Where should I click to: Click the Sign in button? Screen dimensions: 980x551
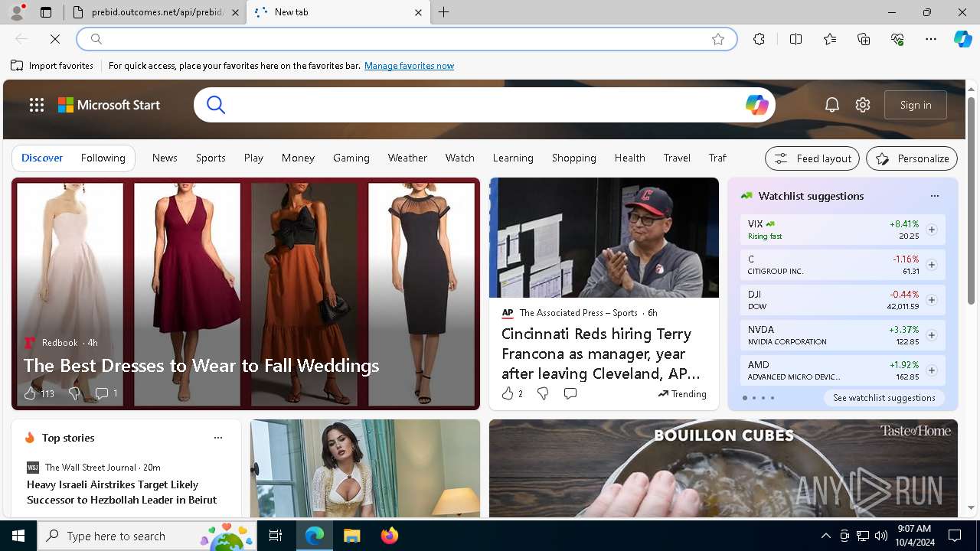[916, 105]
